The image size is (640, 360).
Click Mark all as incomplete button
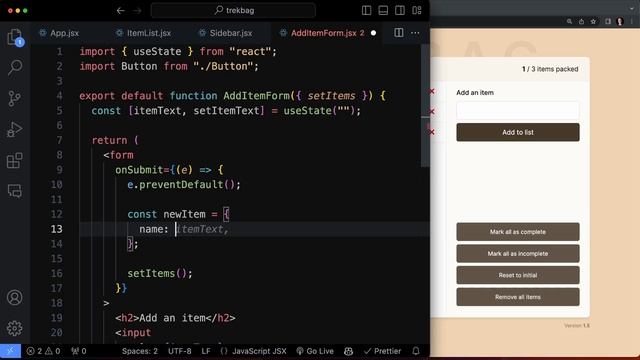[x=518, y=253]
